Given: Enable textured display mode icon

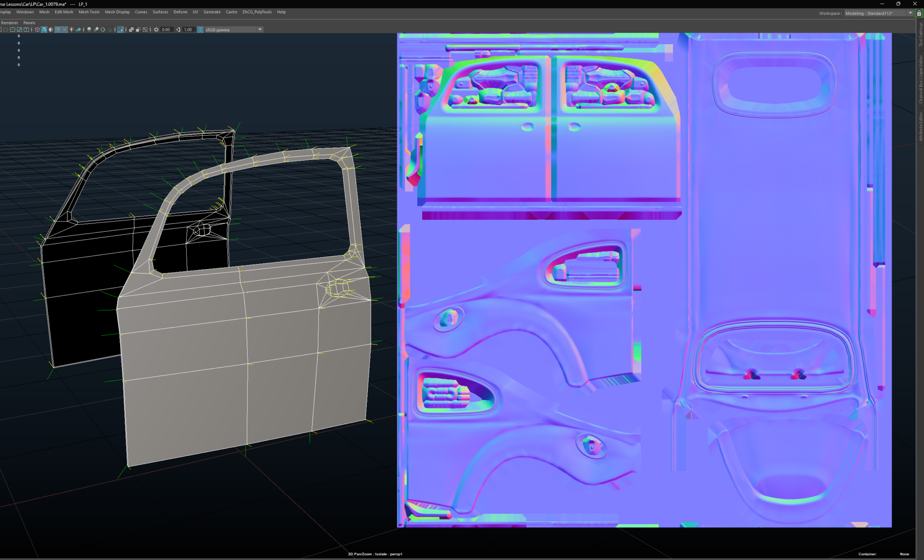Looking at the screenshot, I should pyautogui.click(x=64, y=30).
